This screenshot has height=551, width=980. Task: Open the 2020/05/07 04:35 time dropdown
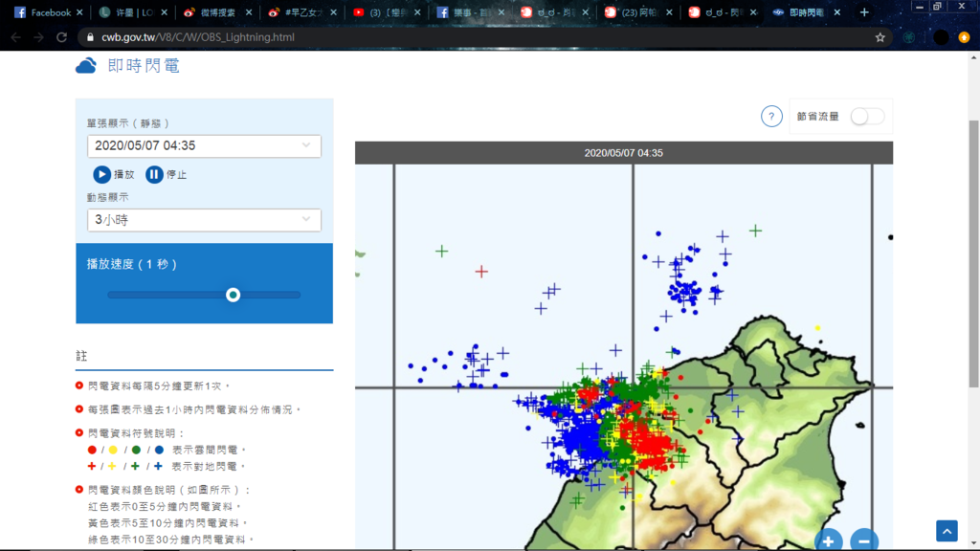point(205,145)
